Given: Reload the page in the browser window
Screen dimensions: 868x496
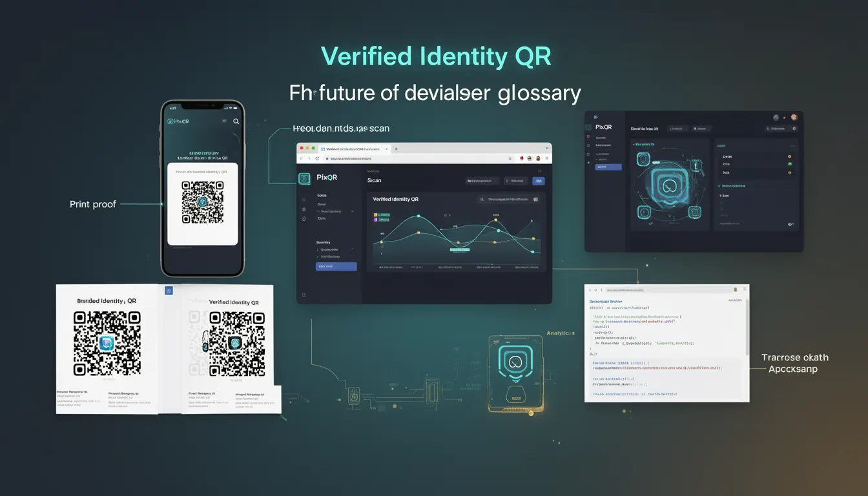Looking at the screenshot, I should (316, 158).
